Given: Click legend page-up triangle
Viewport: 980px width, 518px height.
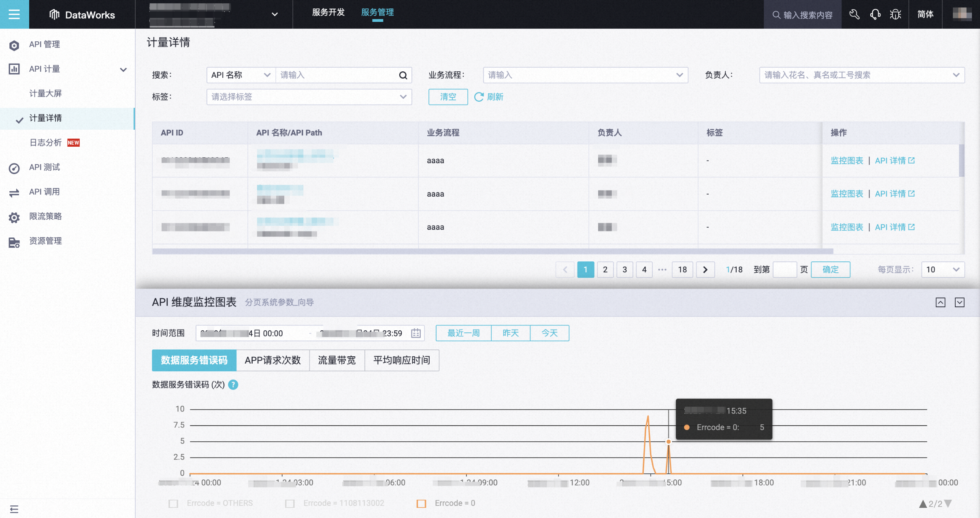Looking at the screenshot, I should coord(923,504).
